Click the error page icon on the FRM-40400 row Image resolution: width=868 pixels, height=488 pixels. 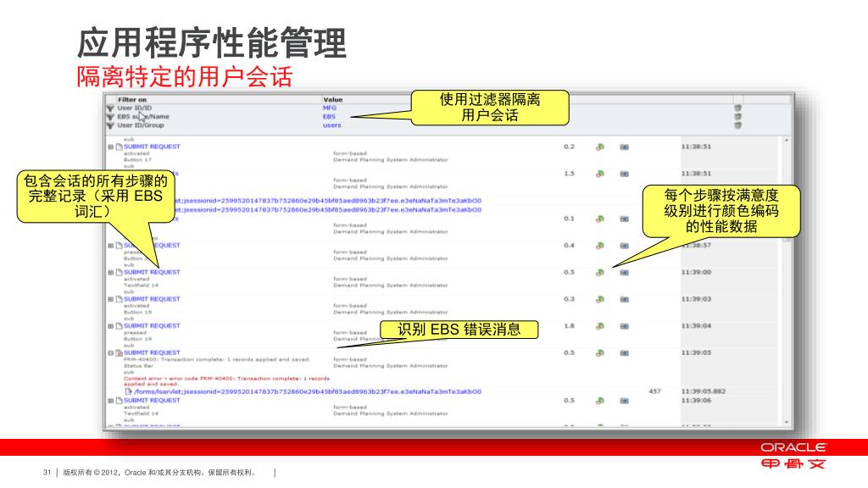(119, 353)
